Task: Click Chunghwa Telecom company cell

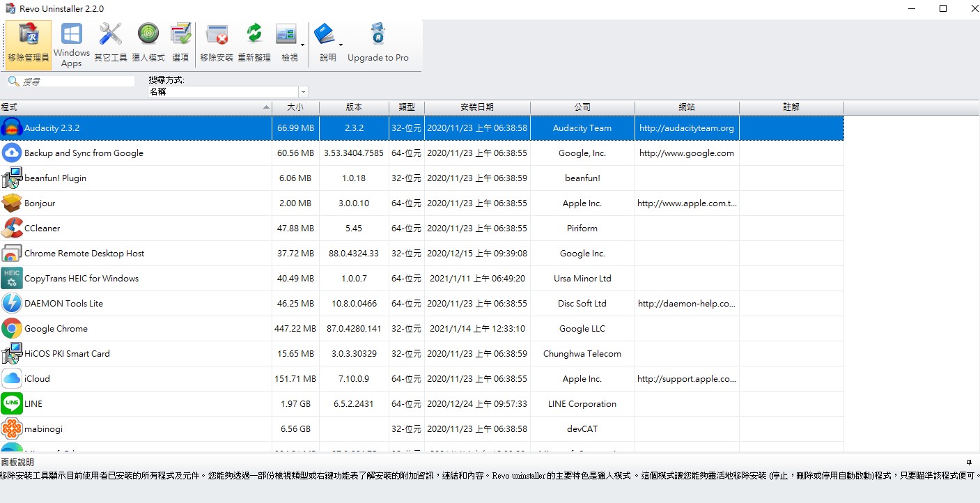Action: click(x=582, y=354)
